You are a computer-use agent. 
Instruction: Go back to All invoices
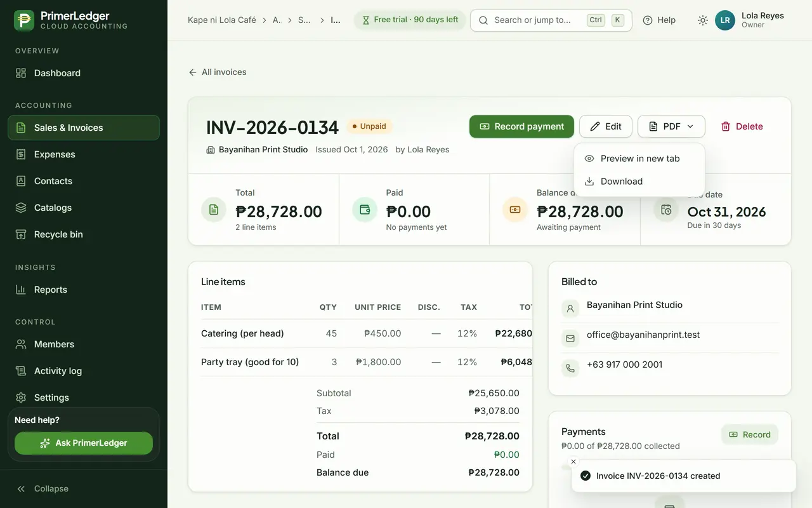pos(218,72)
